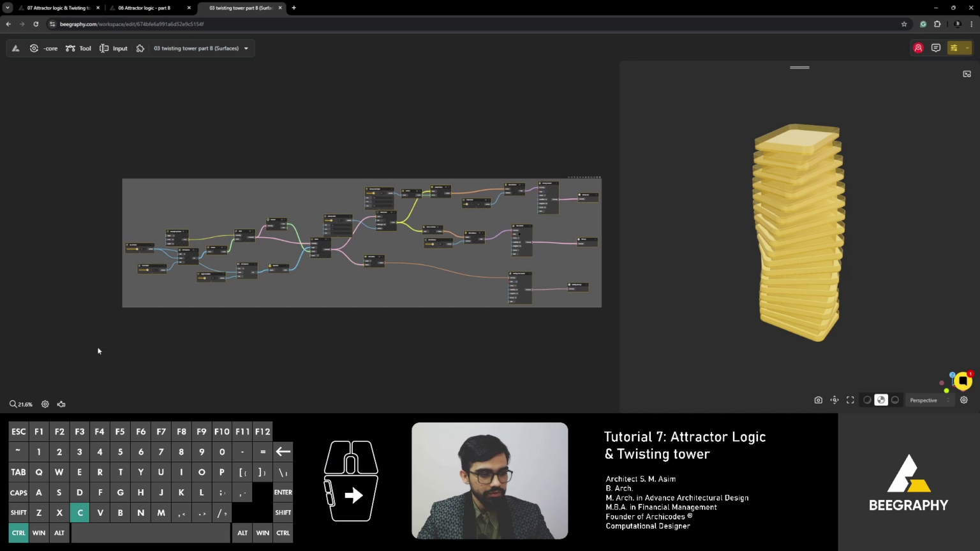Open the workspace settings dropdown beside the avatar
Viewport: 980px width, 551px height.
967,48
